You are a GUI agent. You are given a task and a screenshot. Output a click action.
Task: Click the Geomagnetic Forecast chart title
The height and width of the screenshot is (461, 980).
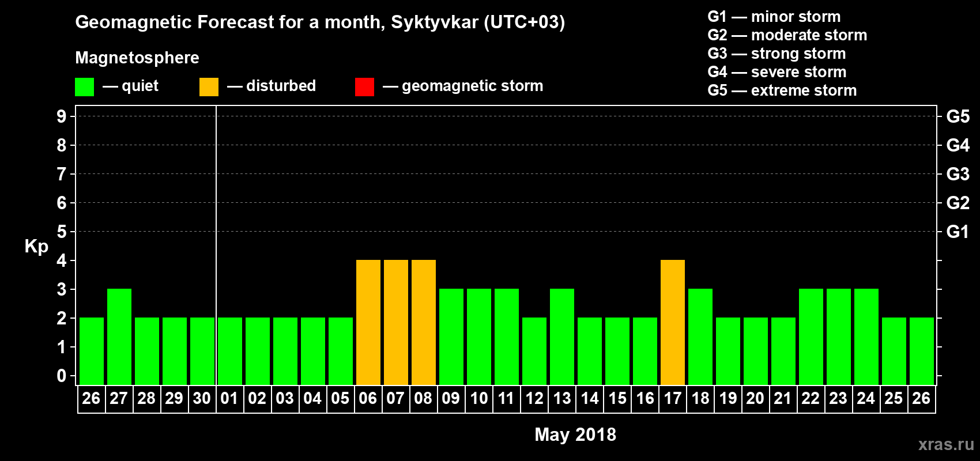coord(320,22)
